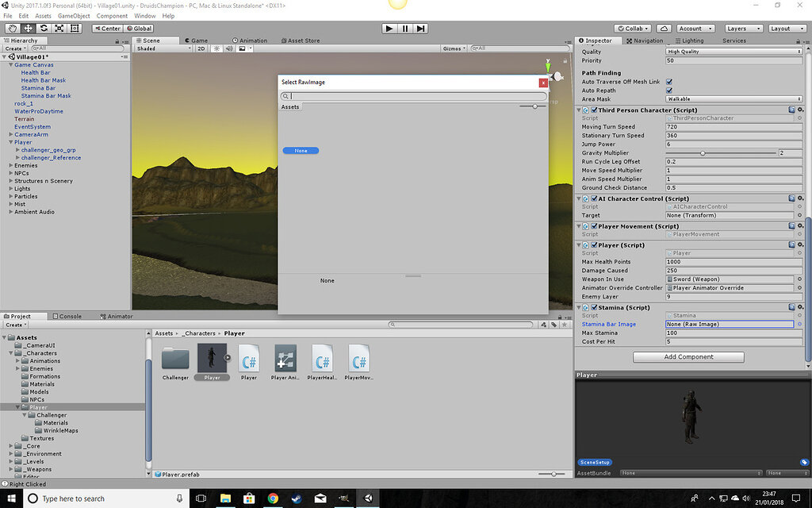Collapse the Player Movement script component
The image size is (812, 508).
[578, 226]
